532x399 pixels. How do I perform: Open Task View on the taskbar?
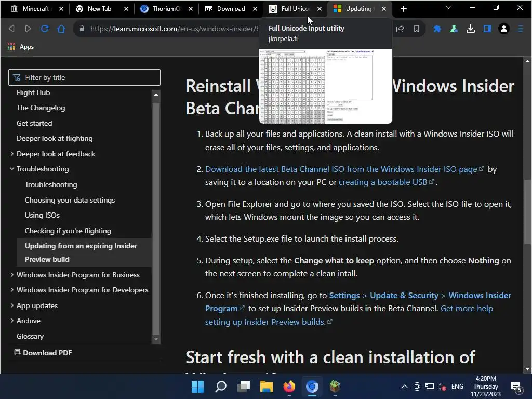pos(244,387)
